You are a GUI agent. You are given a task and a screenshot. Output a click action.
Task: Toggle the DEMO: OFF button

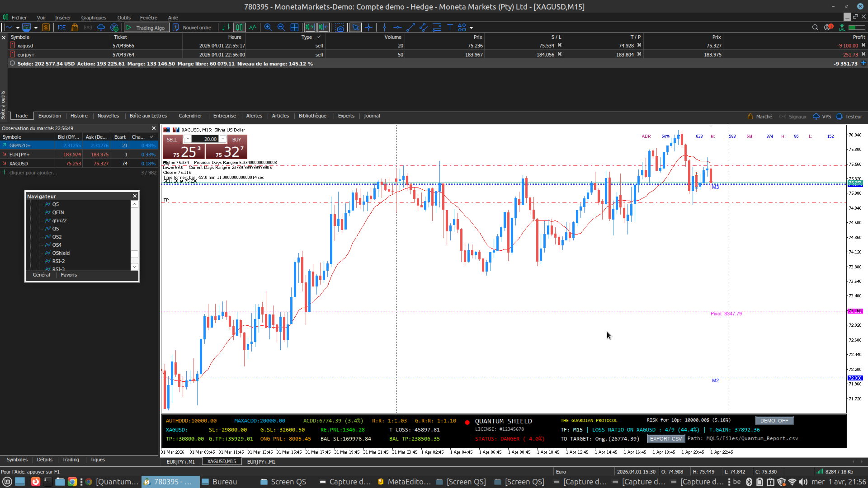click(x=774, y=421)
